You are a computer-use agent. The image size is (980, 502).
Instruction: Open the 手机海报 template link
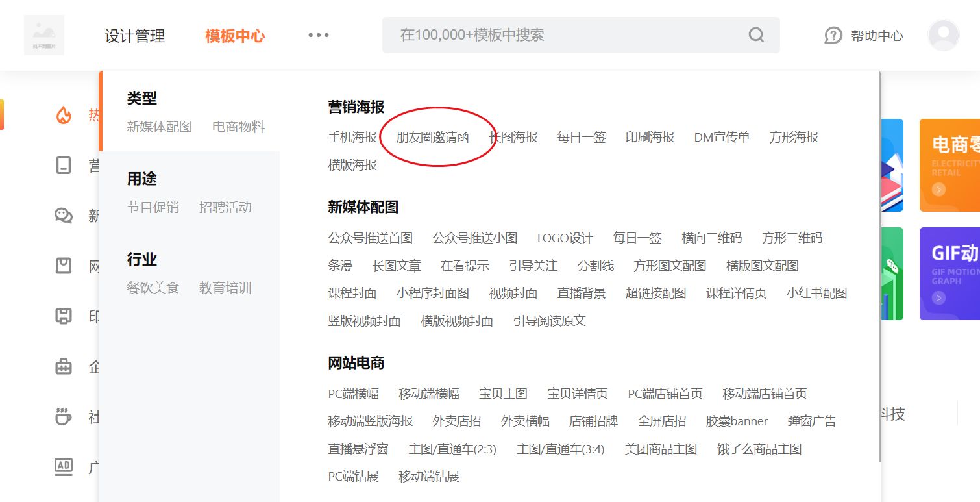(352, 138)
